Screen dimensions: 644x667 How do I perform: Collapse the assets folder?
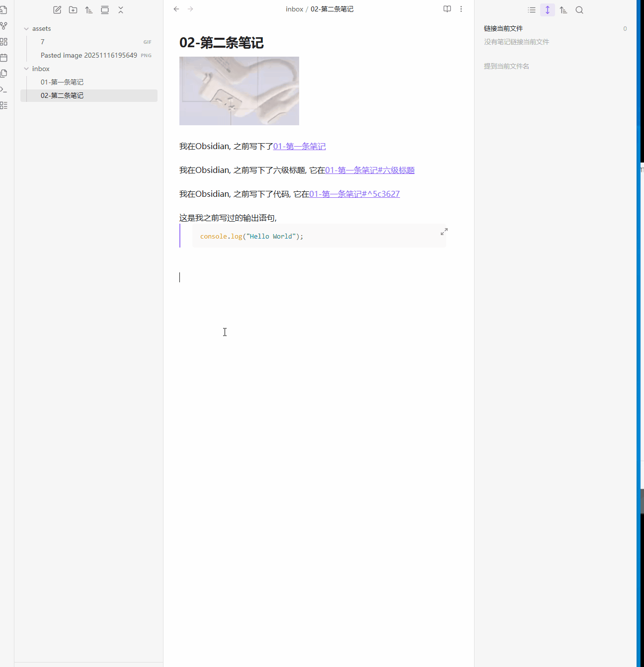pos(27,29)
